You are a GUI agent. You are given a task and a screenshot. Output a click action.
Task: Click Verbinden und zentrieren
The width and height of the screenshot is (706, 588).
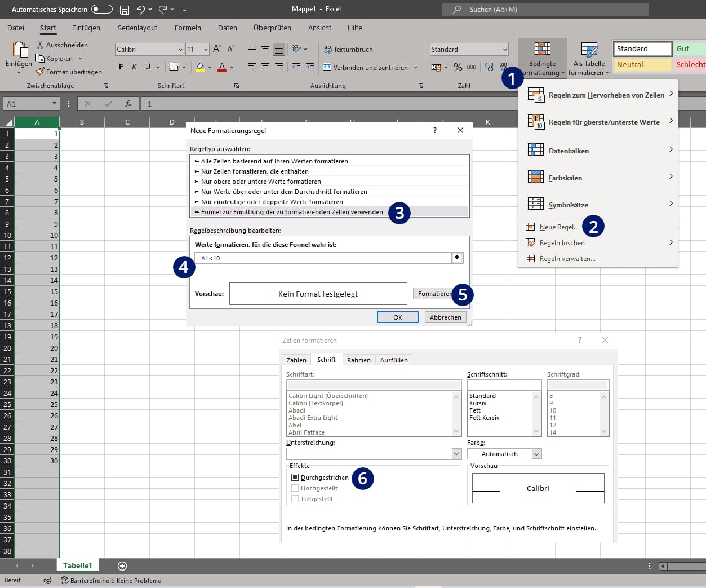(x=365, y=67)
